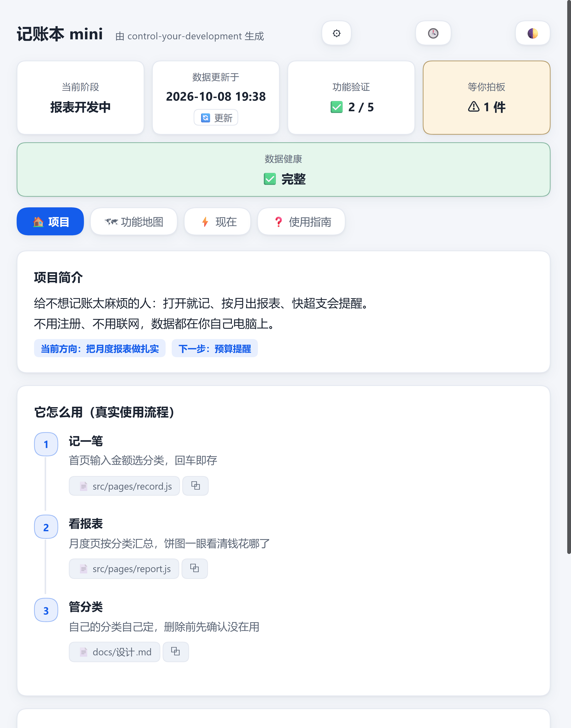Open file chip src/pages/record.js
The height and width of the screenshot is (728, 571).
(124, 486)
